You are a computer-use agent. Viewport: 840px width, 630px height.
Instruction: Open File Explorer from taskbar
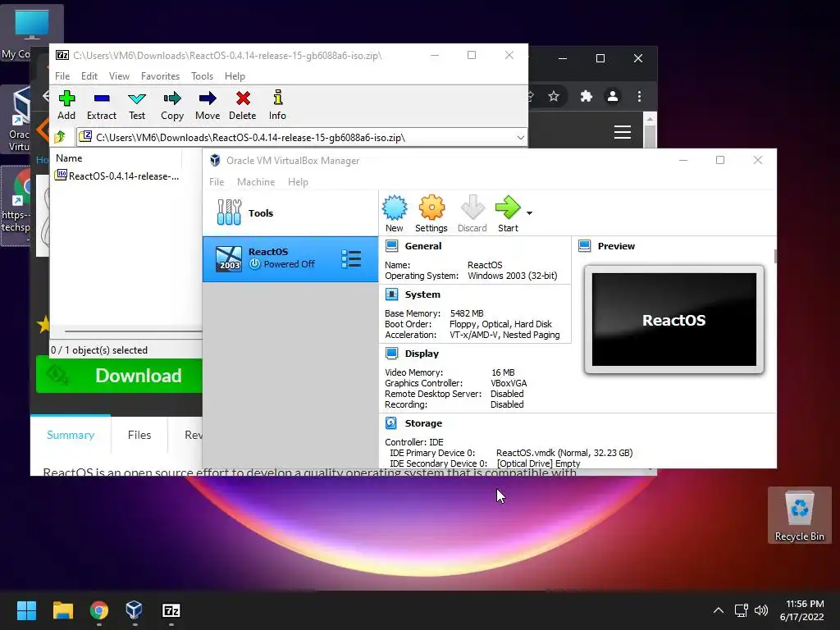(62, 610)
